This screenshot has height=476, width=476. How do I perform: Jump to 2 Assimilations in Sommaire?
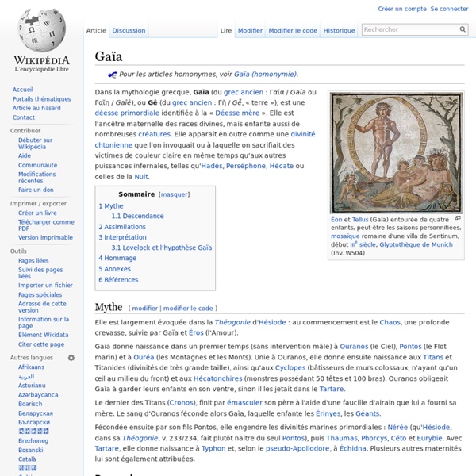click(122, 227)
